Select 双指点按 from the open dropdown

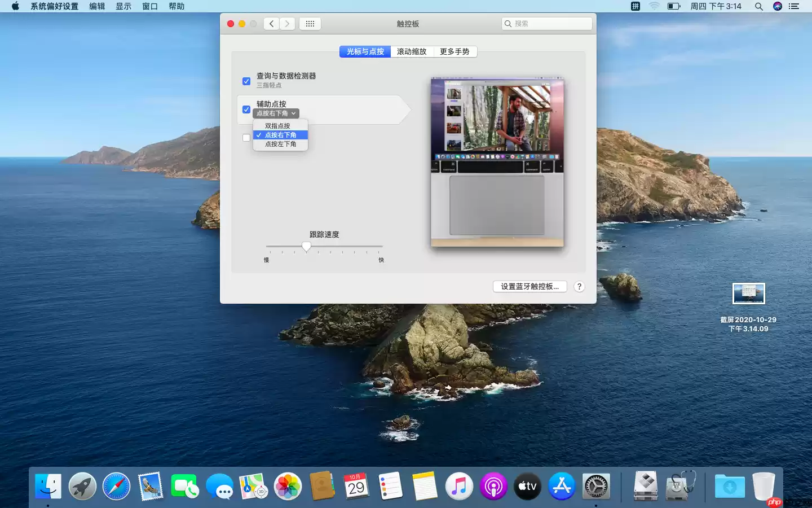pos(278,125)
